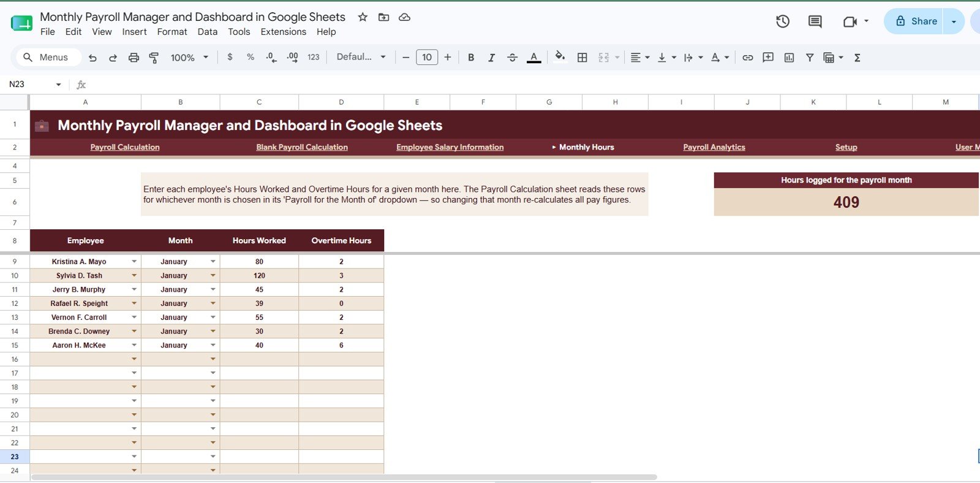
Task: Open the File menu
Action: 47,32
